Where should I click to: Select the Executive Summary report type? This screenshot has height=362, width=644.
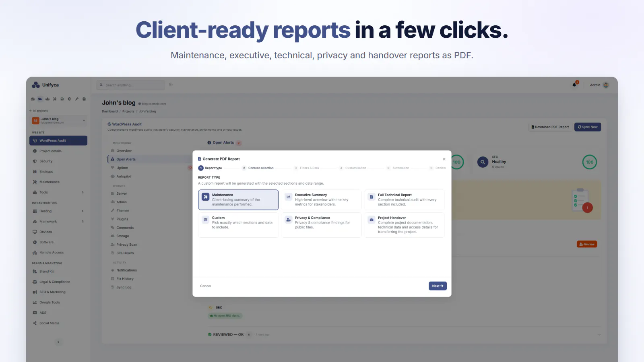coord(321,200)
